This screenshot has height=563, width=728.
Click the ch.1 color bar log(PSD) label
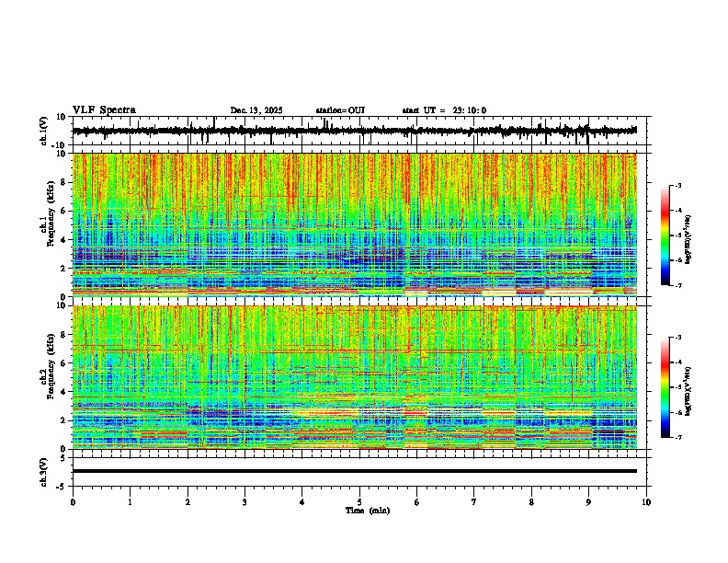coord(688,239)
